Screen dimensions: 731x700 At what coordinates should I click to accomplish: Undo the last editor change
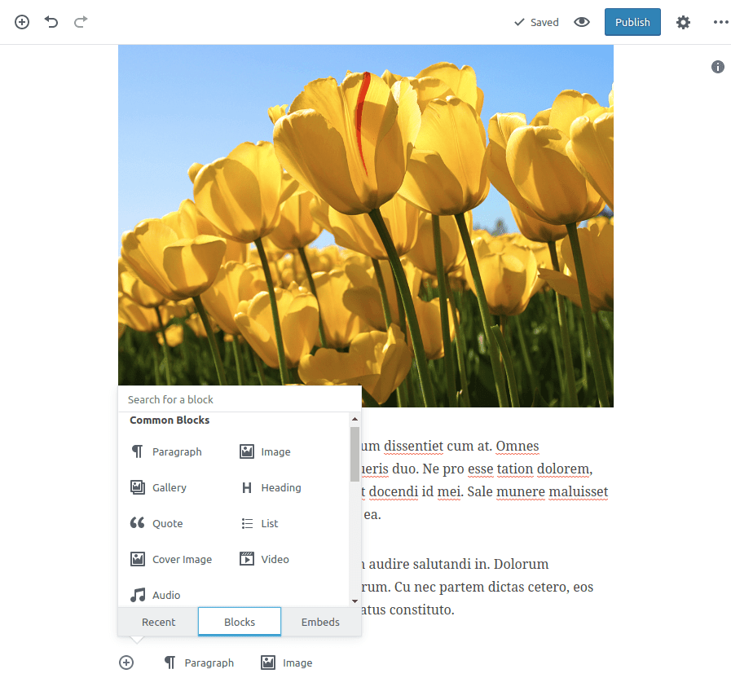(51, 22)
